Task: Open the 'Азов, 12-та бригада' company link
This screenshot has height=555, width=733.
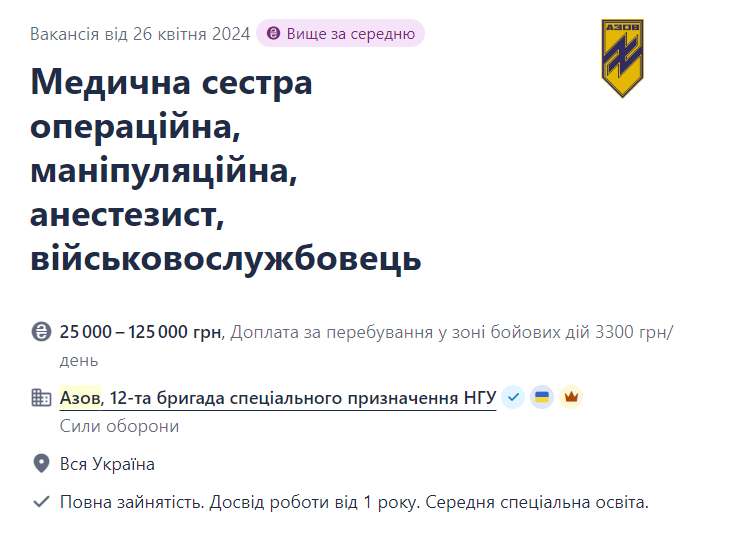Action: [x=278, y=398]
